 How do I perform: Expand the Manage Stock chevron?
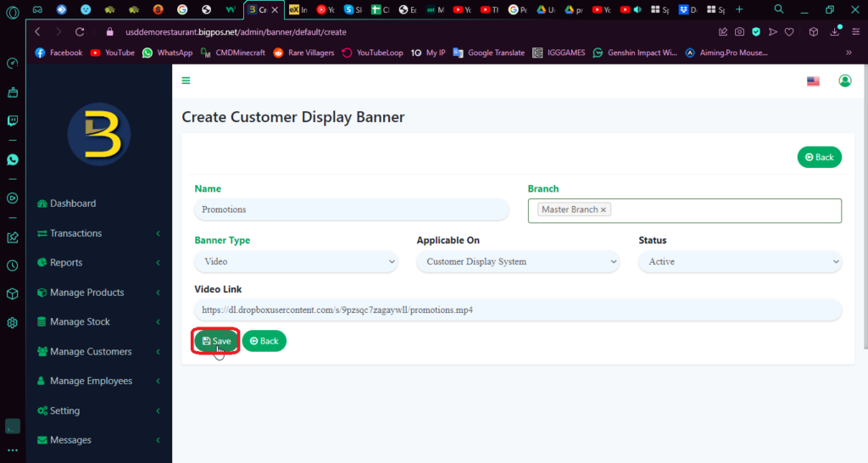tap(158, 321)
